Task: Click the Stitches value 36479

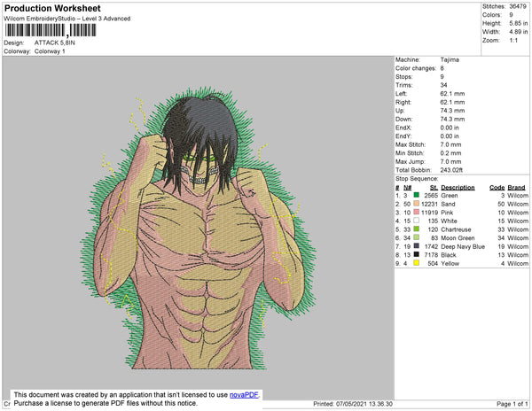Action: click(518, 6)
